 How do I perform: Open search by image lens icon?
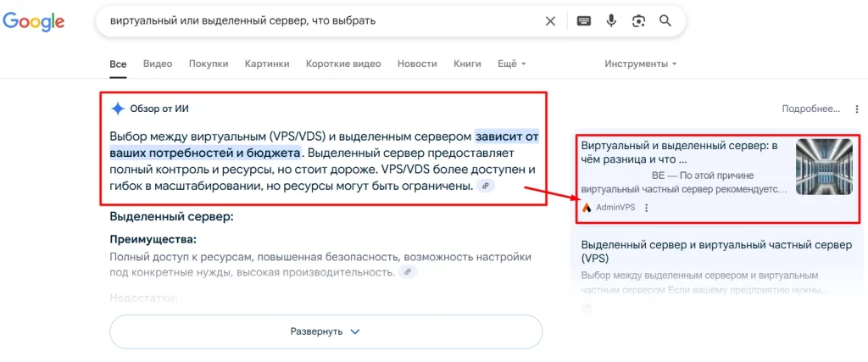638,21
